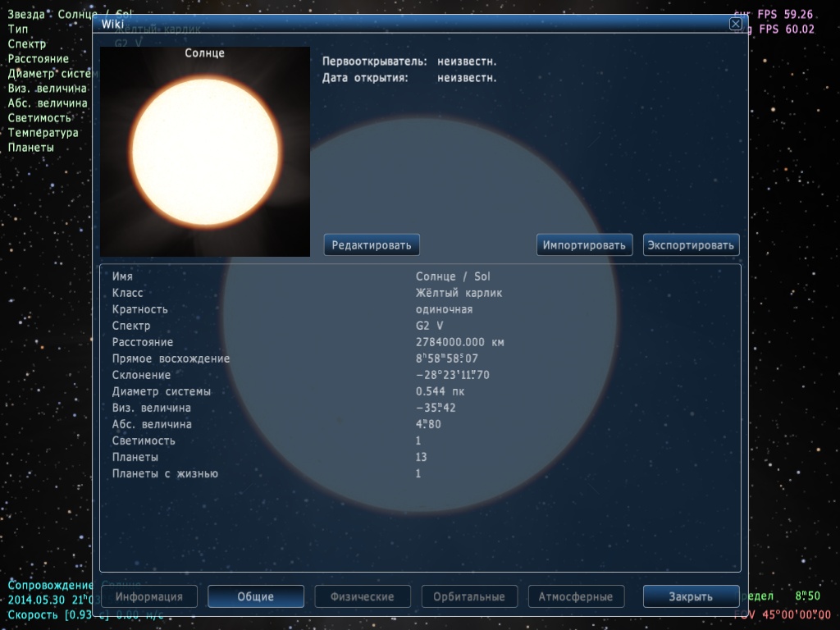Click the Склонение label
This screenshot has height=630, width=840.
(141, 375)
